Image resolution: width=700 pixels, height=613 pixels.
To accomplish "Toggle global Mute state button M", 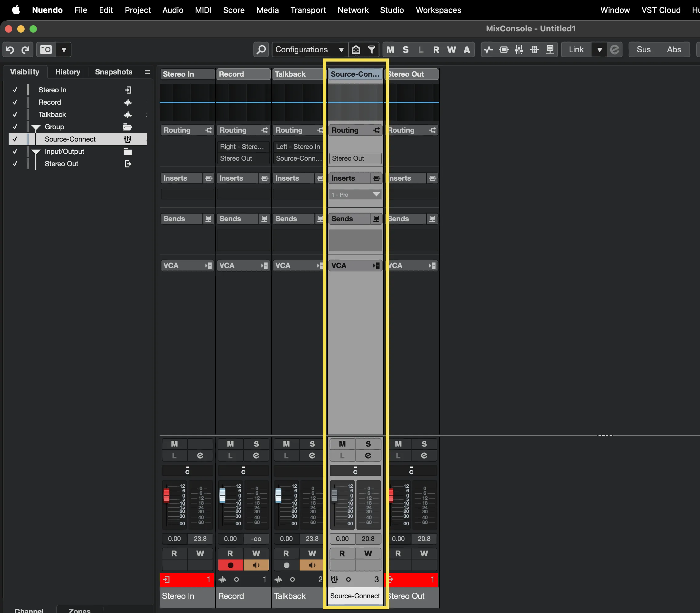I will pyautogui.click(x=390, y=50).
